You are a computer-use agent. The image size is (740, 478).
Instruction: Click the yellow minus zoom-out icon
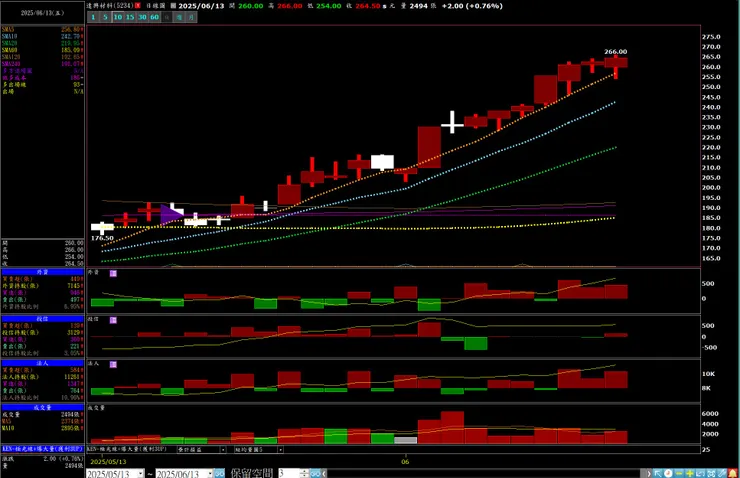pos(679,473)
